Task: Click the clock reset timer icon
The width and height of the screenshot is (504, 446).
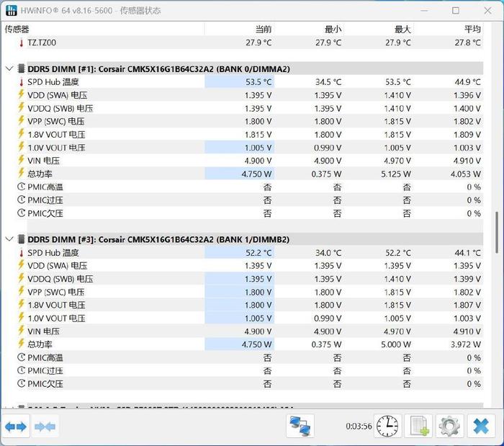Action: [x=387, y=426]
